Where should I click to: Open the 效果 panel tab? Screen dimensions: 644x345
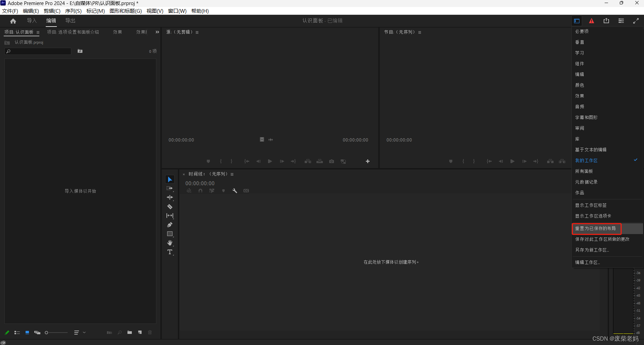117,32
